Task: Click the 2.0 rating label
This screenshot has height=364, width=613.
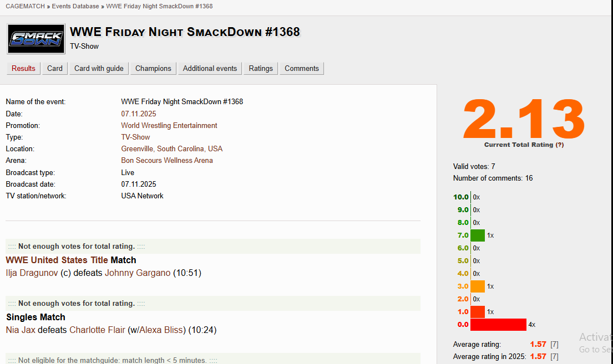Action: (x=463, y=299)
